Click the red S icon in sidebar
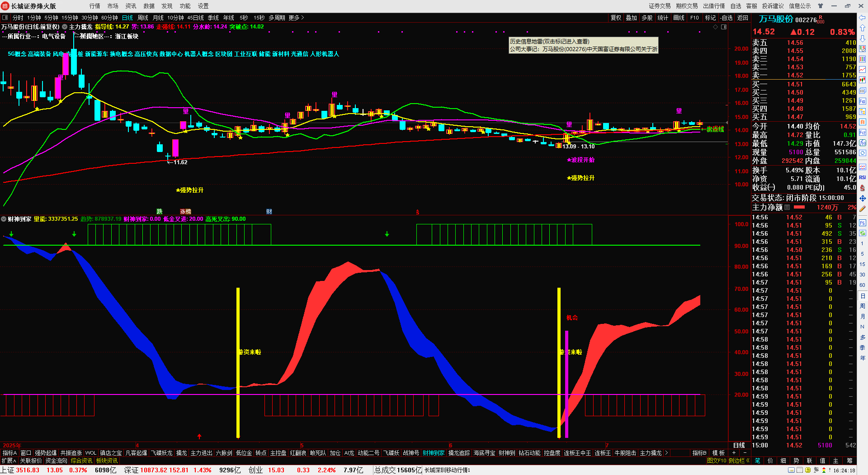 863,188
